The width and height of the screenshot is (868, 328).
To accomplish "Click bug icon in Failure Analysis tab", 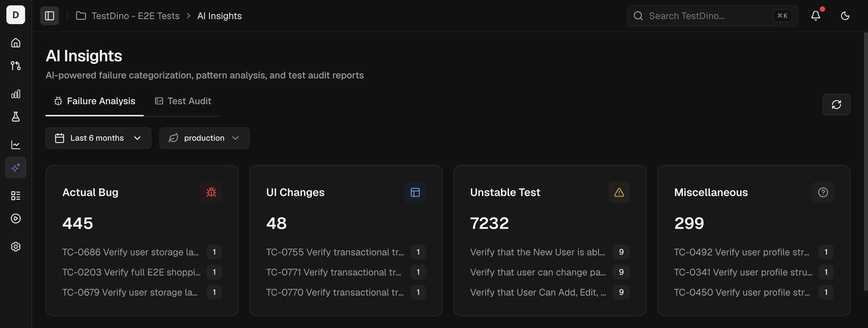I will [x=58, y=101].
